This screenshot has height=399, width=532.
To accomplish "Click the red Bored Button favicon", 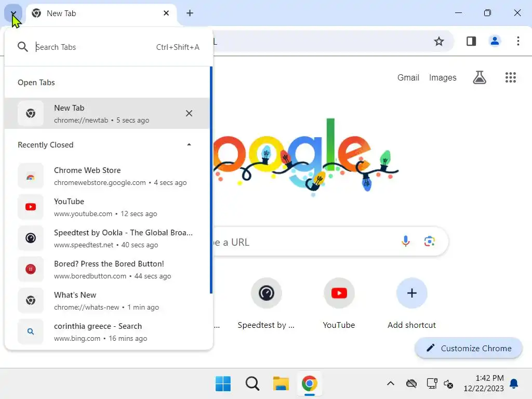I will 31,270.
